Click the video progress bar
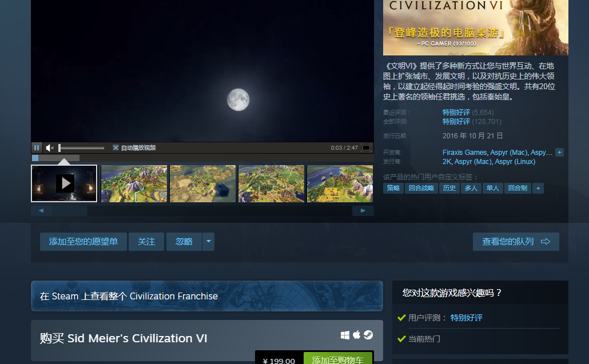This screenshot has height=364, width=589. coord(202,158)
